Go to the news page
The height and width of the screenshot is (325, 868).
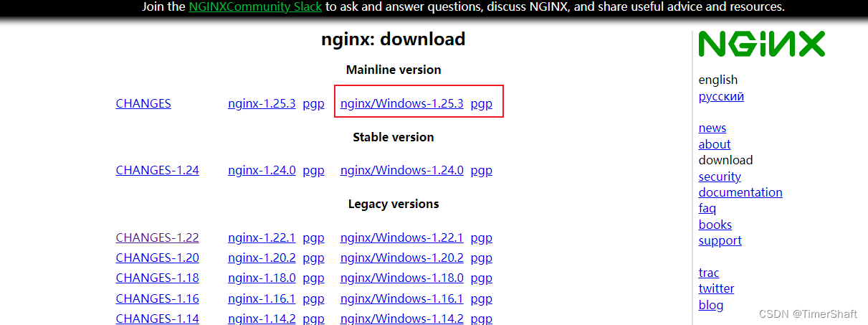coord(712,128)
